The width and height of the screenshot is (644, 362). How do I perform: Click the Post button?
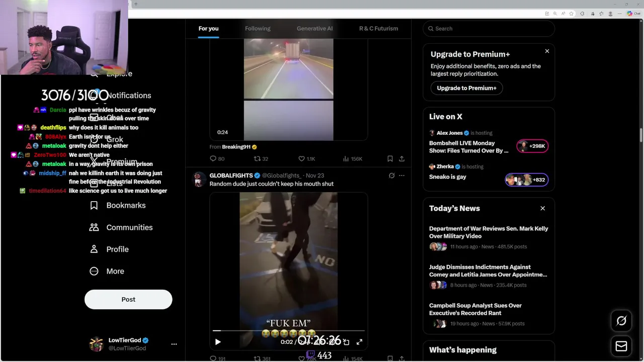(128, 299)
